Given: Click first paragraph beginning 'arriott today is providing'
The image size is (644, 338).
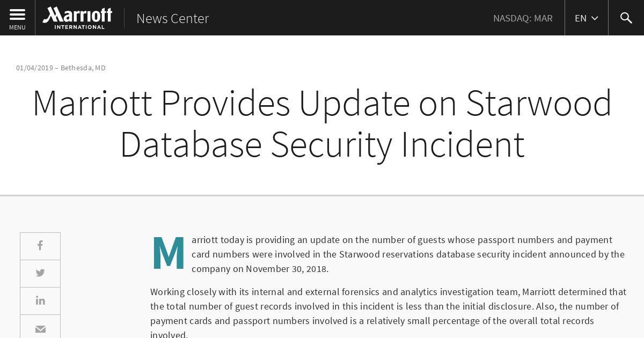Looking at the screenshot, I should (408, 254).
